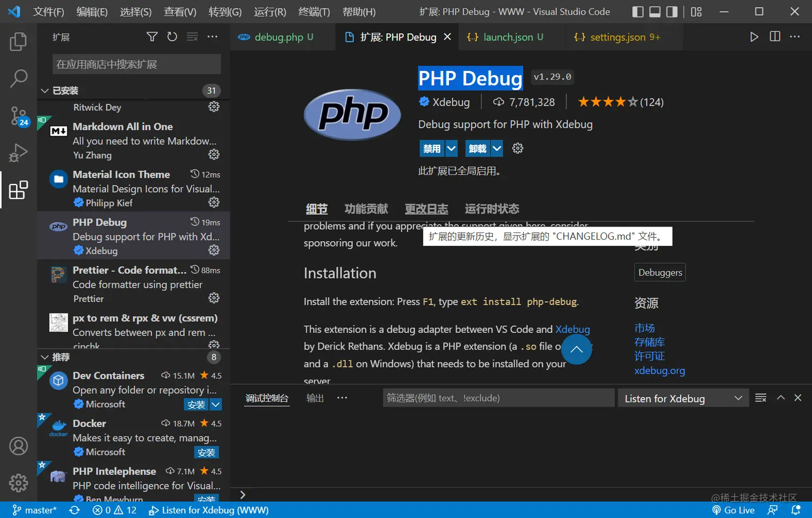The height and width of the screenshot is (518, 812).
Task: Open the 文件(F) menu
Action: click(48, 12)
